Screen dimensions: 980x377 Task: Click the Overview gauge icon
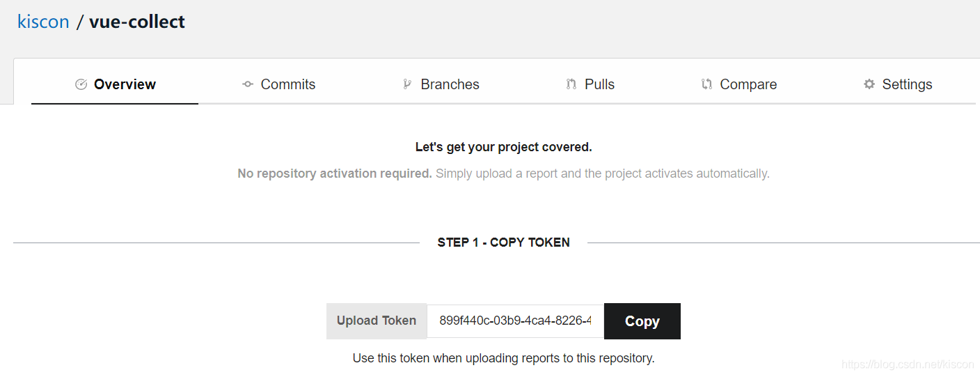click(x=81, y=84)
